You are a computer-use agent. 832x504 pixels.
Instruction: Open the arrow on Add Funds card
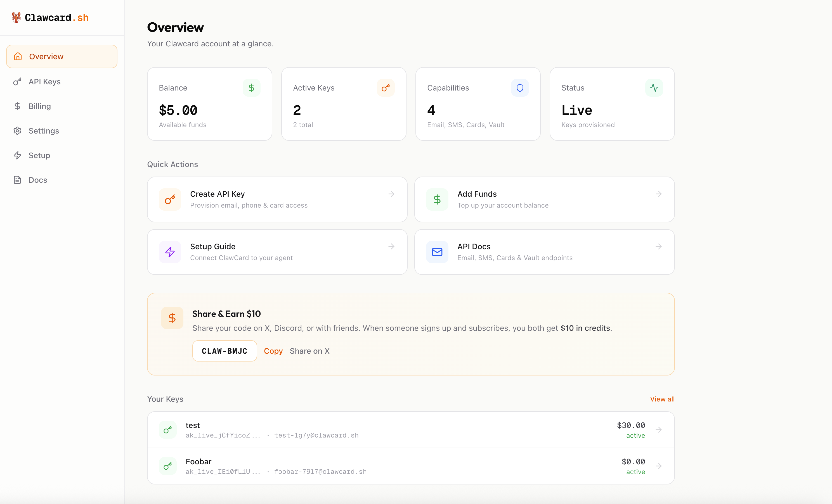pos(659,194)
